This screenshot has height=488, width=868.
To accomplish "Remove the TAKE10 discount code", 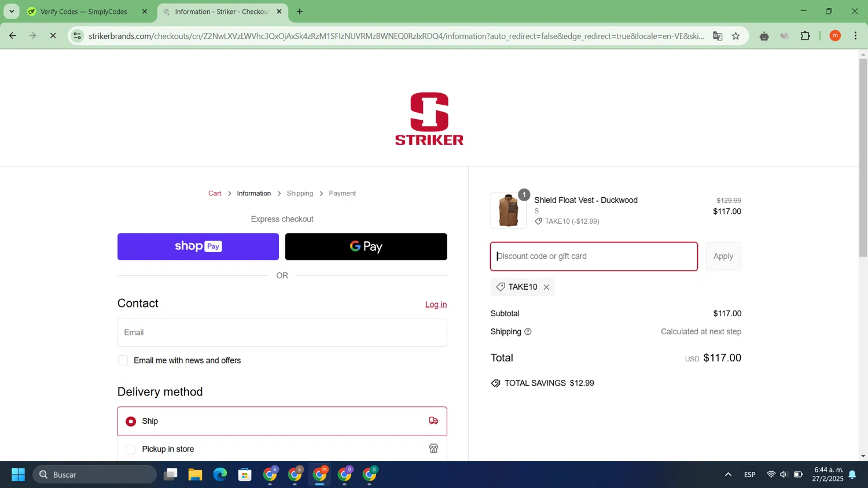I will 546,287.
